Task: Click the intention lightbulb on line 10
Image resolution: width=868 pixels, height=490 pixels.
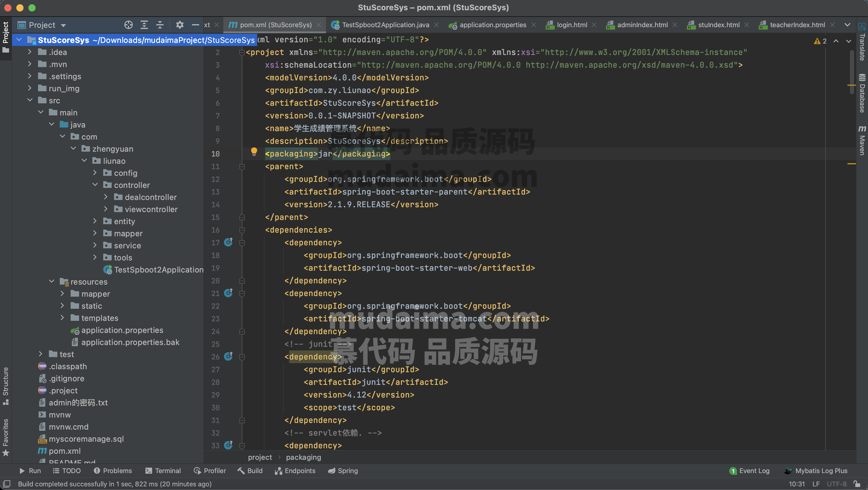Action: (254, 151)
